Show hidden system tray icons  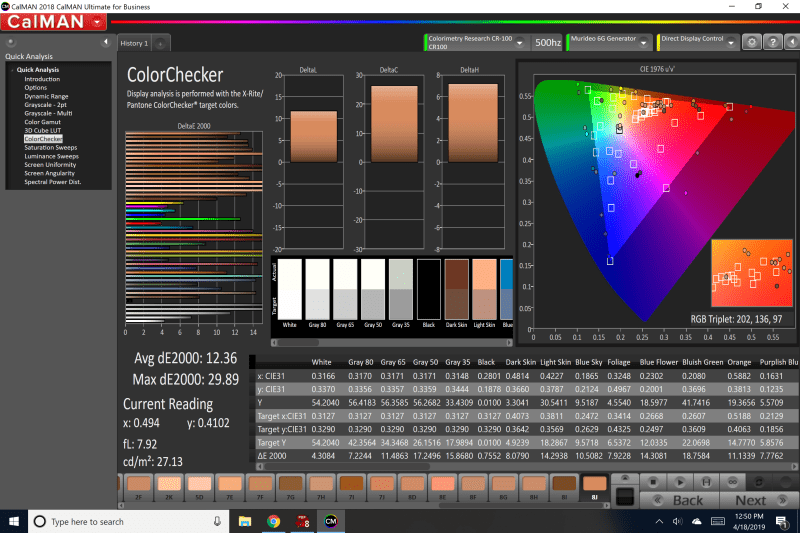pos(659,521)
